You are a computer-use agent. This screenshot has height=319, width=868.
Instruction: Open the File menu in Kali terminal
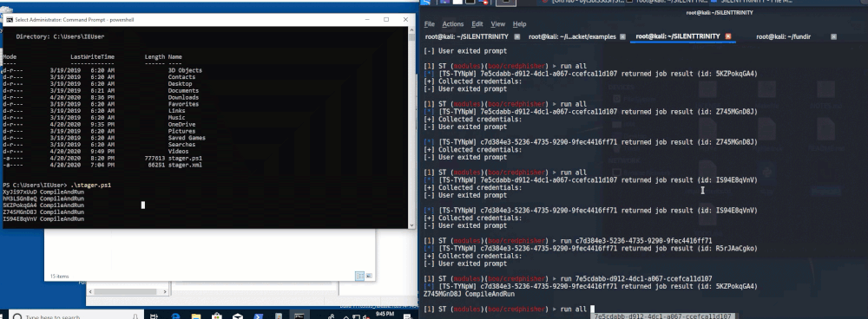coord(429,24)
